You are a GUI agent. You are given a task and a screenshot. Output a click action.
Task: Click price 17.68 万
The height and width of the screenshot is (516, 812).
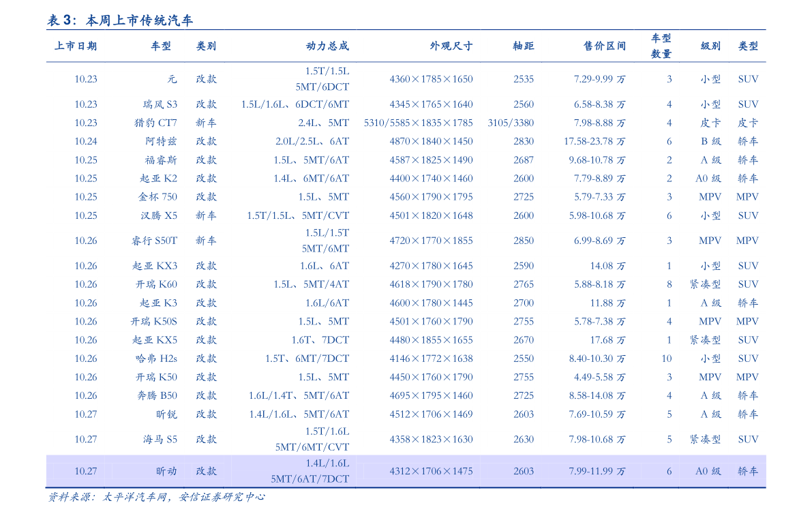[608, 341]
